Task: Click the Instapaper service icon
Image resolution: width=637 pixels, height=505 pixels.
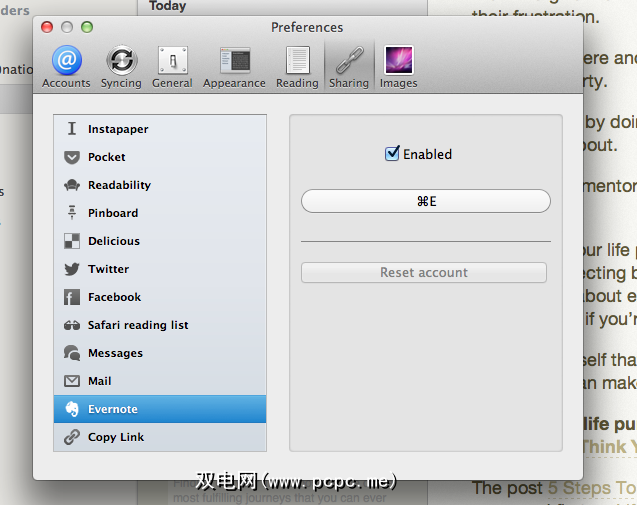Action: click(x=72, y=129)
